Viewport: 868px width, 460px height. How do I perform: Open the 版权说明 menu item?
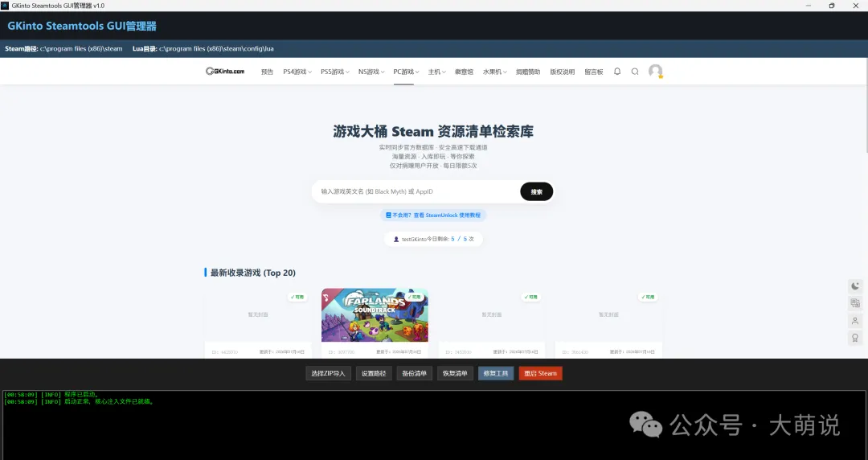click(x=562, y=72)
